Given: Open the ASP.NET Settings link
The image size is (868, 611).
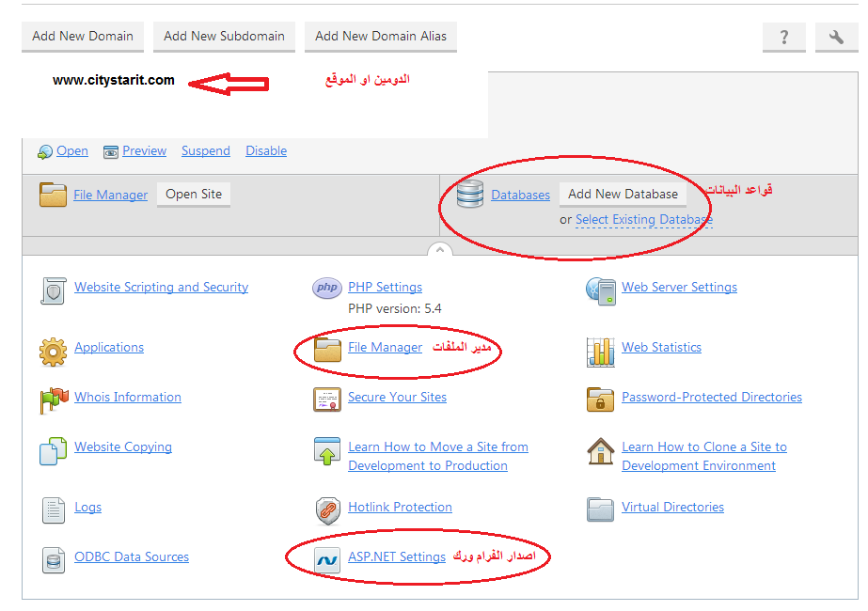Looking at the screenshot, I should (x=396, y=557).
